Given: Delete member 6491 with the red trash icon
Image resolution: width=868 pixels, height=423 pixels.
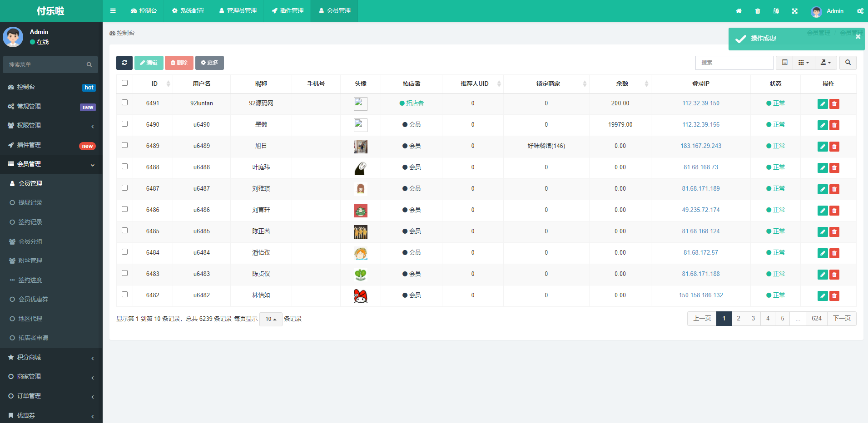Looking at the screenshot, I should pyautogui.click(x=834, y=104).
